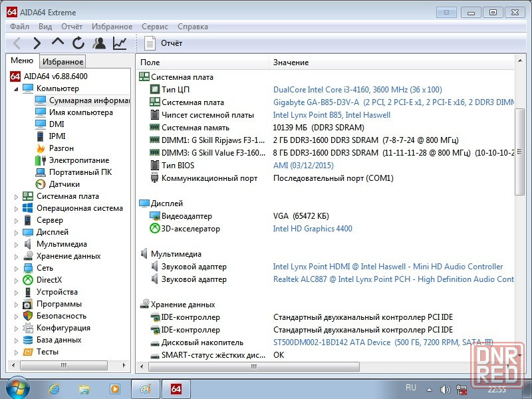532x399 pixels.
Task: Open the Справка menu
Action: tap(193, 27)
